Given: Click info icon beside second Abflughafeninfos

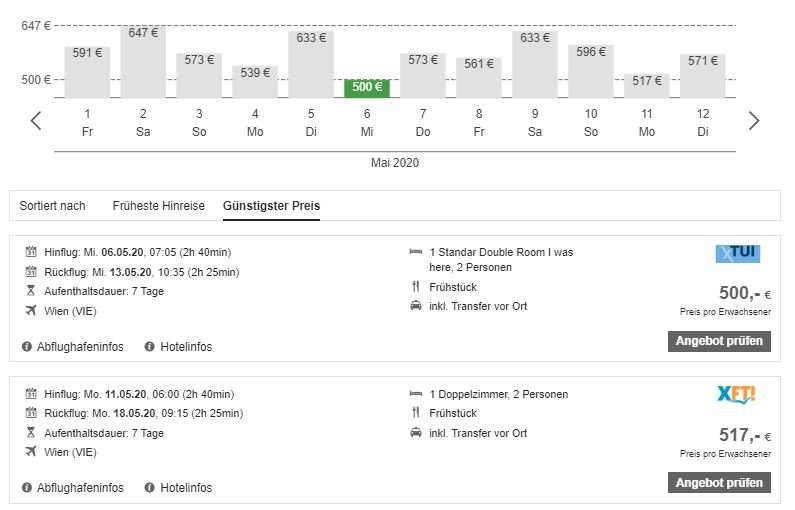Looking at the screenshot, I should point(27,488).
